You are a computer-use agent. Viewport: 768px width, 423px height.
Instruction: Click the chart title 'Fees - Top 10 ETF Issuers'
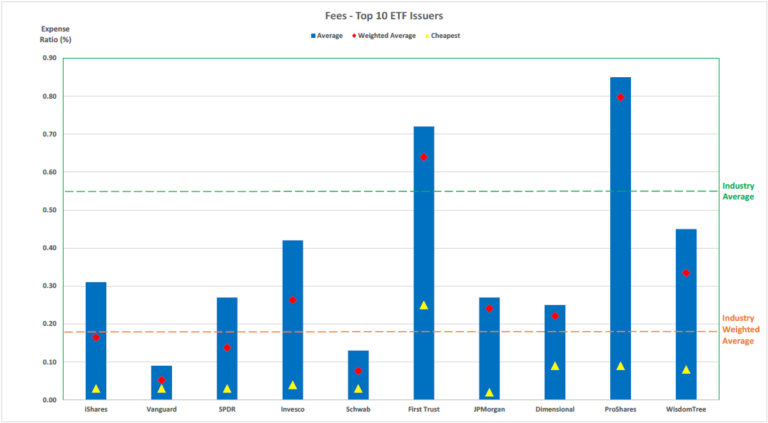pyautogui.click(x=384, y=16)
